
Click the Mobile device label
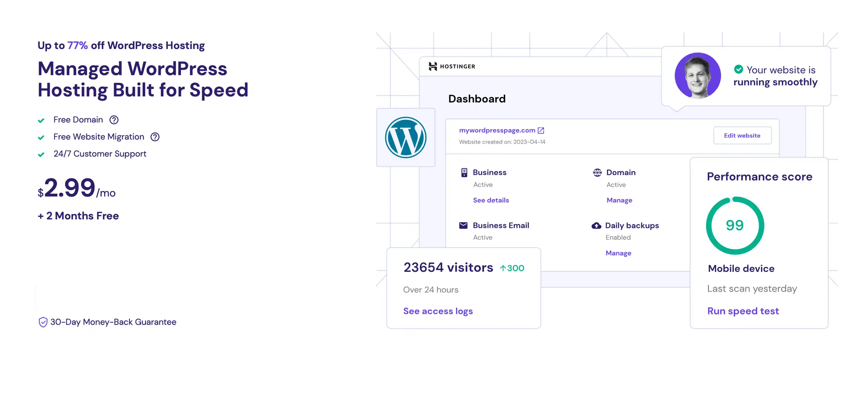tap(741, 269)
